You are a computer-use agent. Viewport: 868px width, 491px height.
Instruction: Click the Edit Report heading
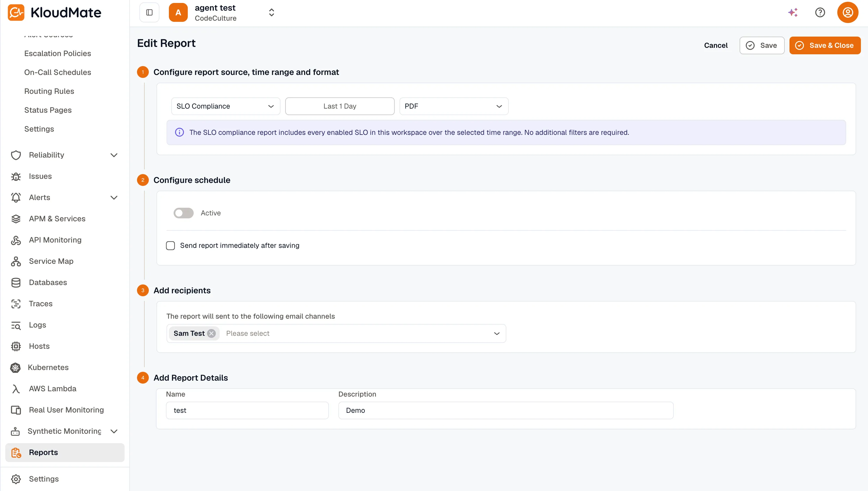point(166,43)
